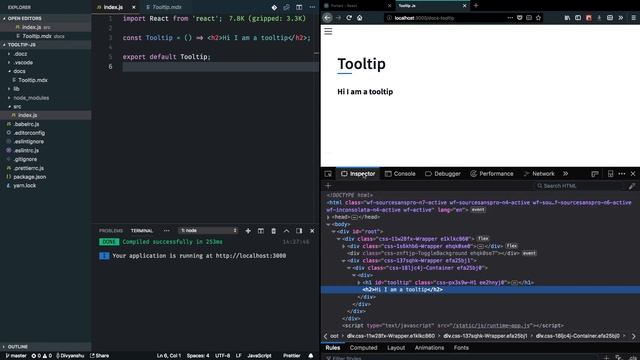Save the page to Pocket
The image size is (640, 360).
point(520,18)
